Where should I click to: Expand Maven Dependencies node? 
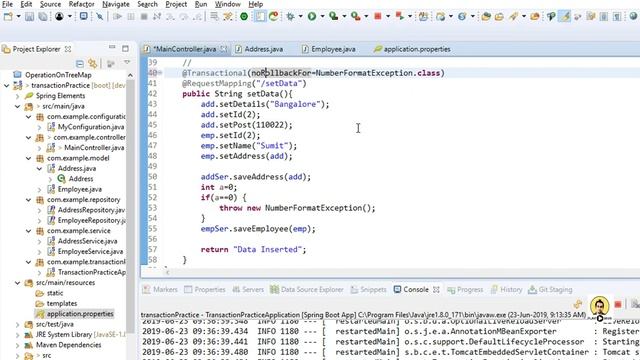coord(18,345)
